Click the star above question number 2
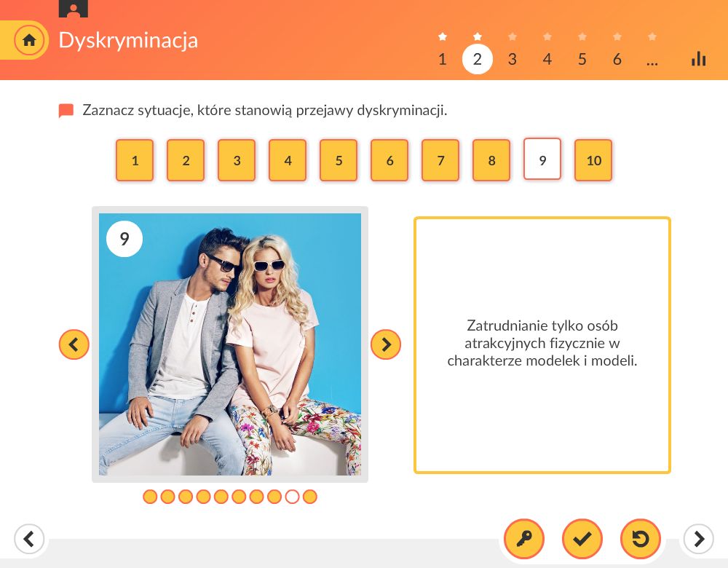Image resolution: width=728 pixels, height=568 pixels. pos(478,35)
